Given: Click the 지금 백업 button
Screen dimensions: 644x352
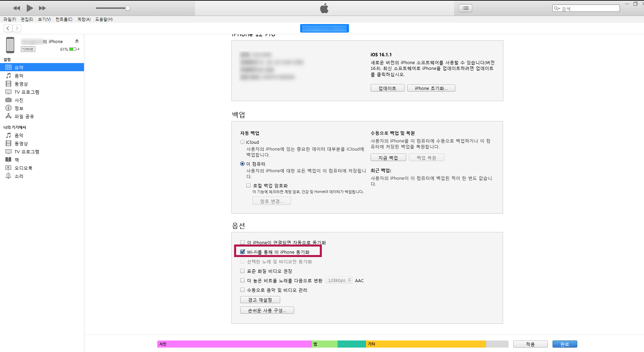Looking at the screenshot, I should [x=388, y=158].
